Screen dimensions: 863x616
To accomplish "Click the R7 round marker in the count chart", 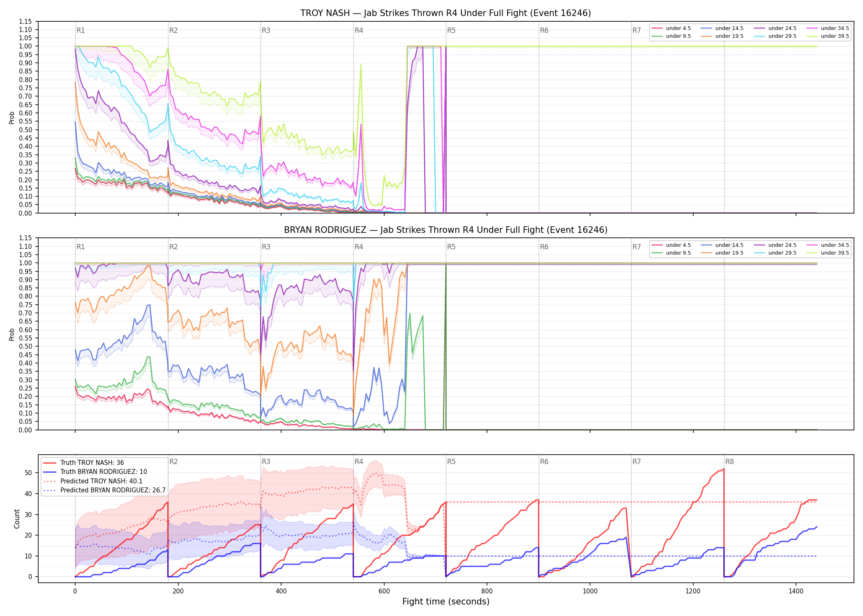I will coord(637,462).
